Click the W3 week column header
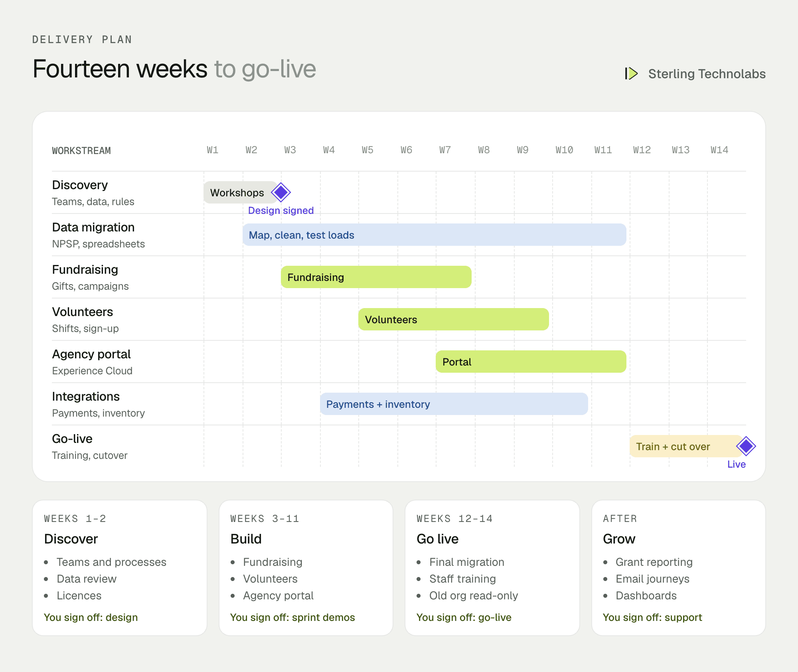Image resolution: width=798 pixels, height=672 pixels. tap(290, 150)
